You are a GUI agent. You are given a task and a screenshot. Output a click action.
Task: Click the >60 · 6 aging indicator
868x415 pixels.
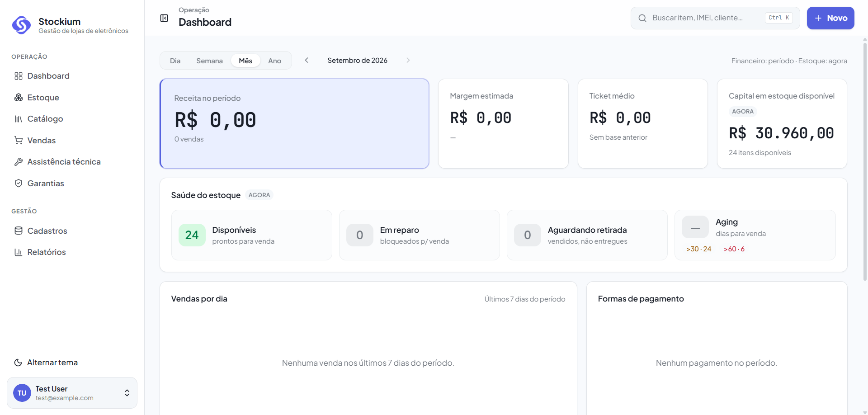pos(734,249)
